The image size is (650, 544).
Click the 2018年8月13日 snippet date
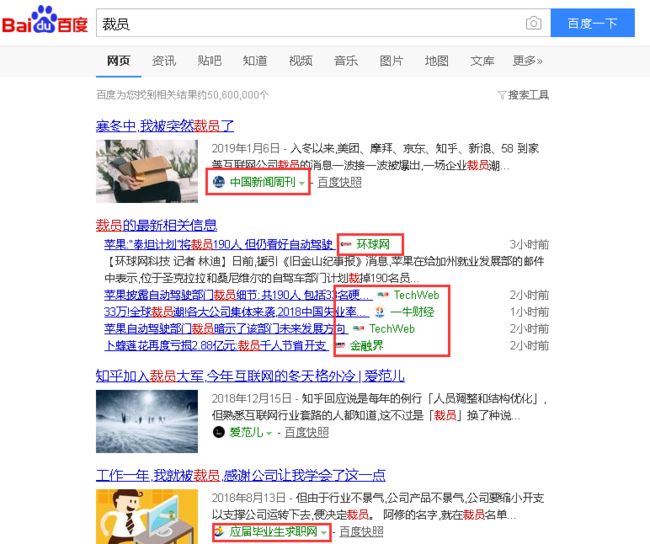pyautogui.click(x=249, y=498)
